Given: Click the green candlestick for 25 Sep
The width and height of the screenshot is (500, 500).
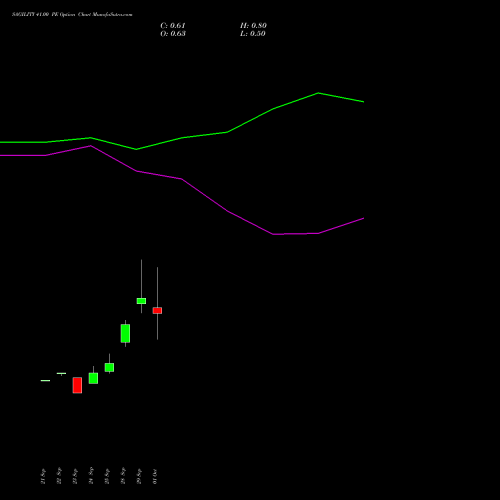Looking at the screenshot, I should click(109, 367).
